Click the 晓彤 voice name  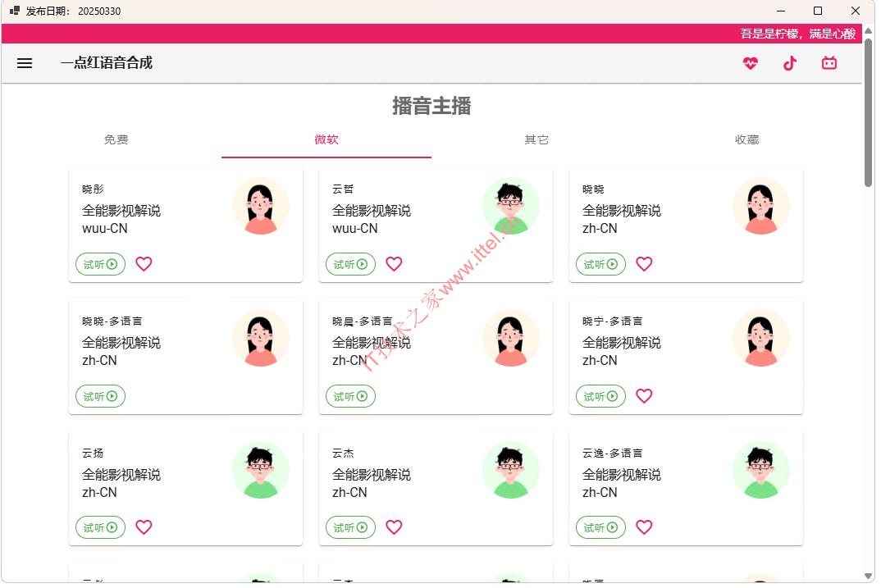(x=94, y=189)
